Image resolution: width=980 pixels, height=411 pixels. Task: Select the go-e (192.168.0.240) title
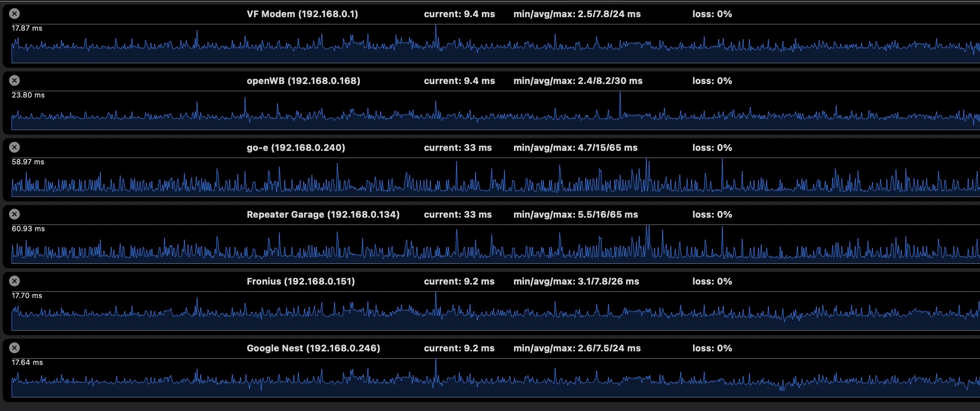click(296, 148)
